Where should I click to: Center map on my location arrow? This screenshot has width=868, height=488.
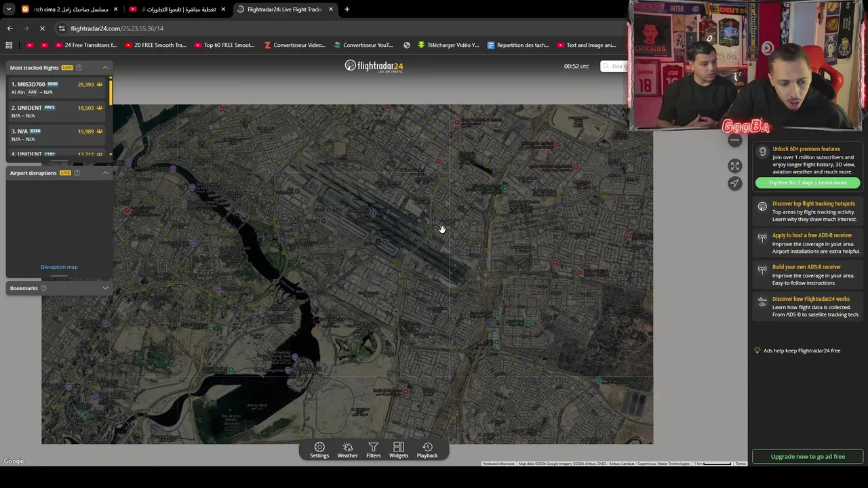click(x=735, y=183)
